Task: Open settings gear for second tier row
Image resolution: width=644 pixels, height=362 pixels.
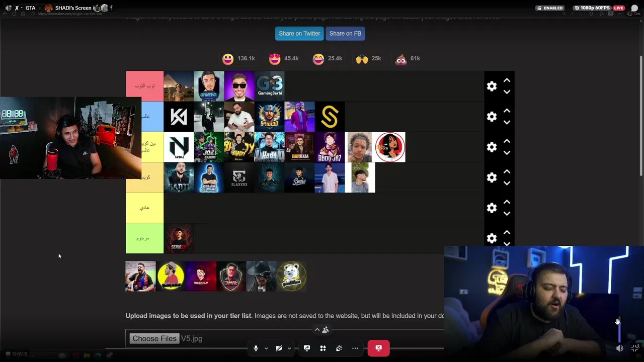Action: [492, 117]
